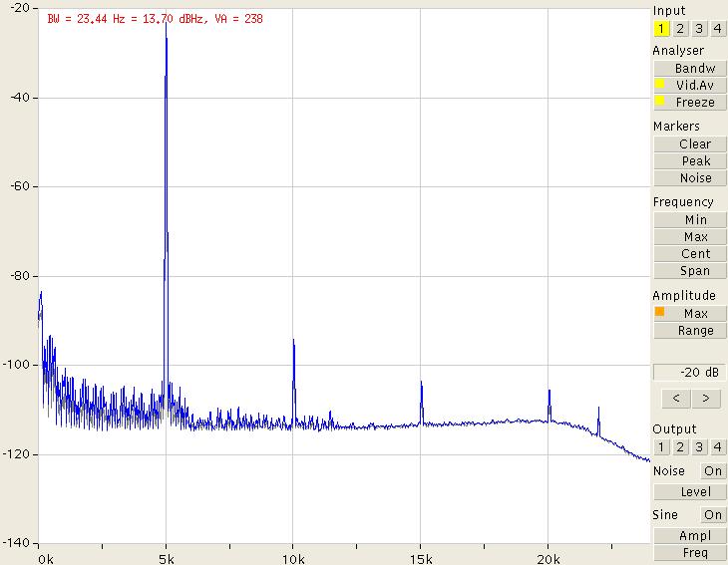Select Frequency Span setting

coord(690,271)
